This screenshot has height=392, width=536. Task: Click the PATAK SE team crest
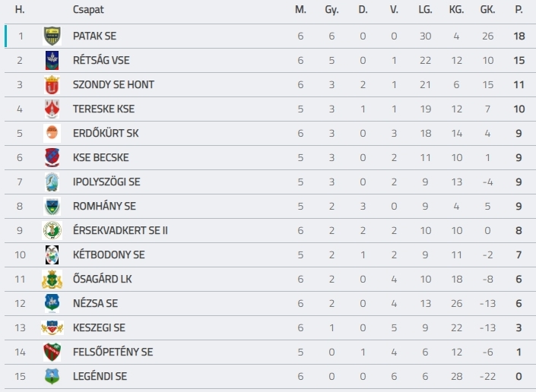tap(52, 36)
